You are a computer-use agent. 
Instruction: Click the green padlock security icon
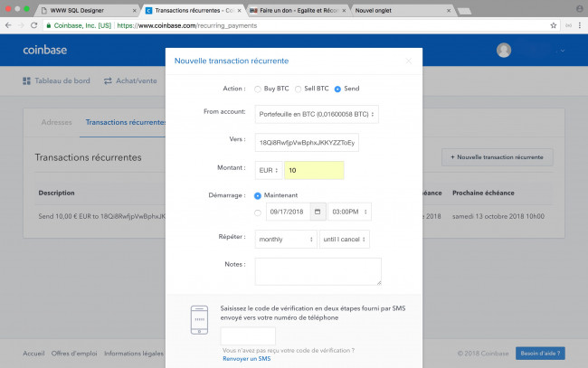49,25
